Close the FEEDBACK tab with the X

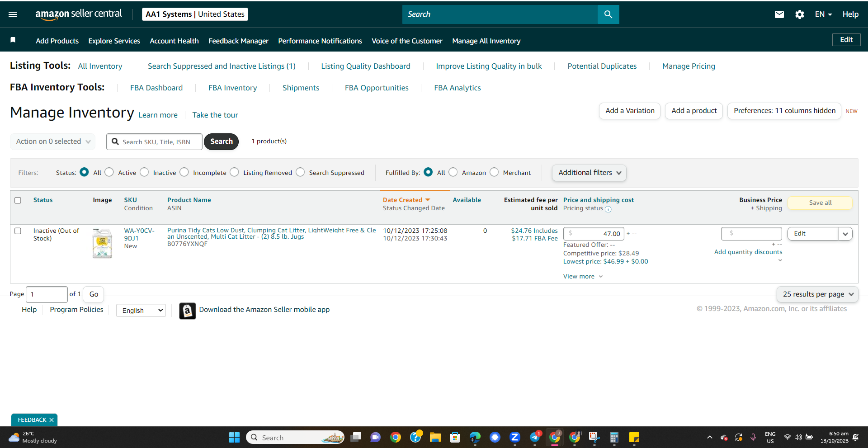point(52,420)
